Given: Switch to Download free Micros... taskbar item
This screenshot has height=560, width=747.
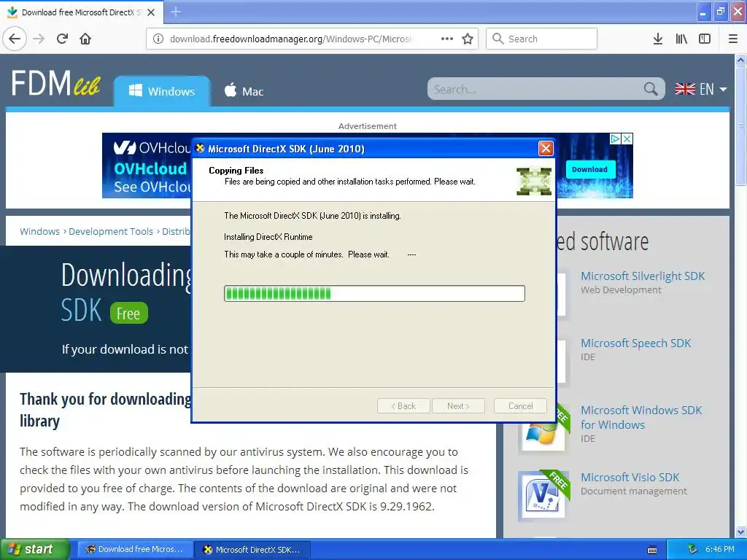Looking at the screenshot, I should coord(134,549).
